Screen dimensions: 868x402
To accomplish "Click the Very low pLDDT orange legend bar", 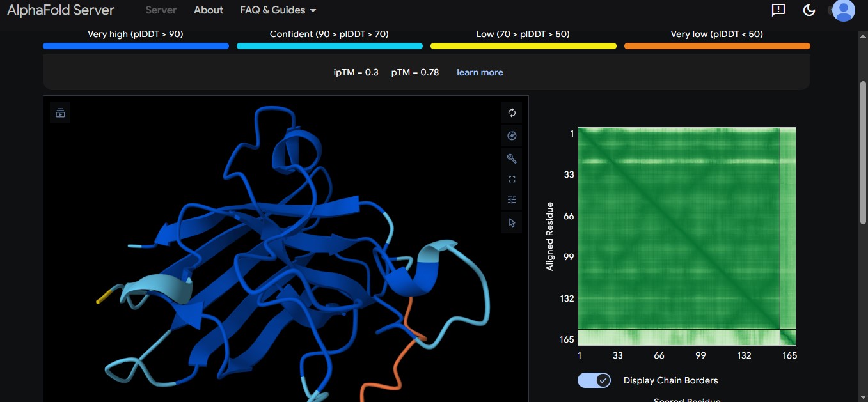I will (717, 46).
